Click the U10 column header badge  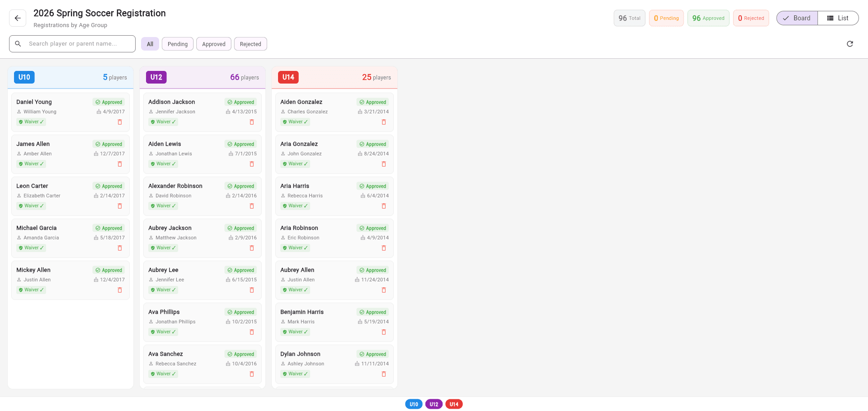click(x=24, y=77)
